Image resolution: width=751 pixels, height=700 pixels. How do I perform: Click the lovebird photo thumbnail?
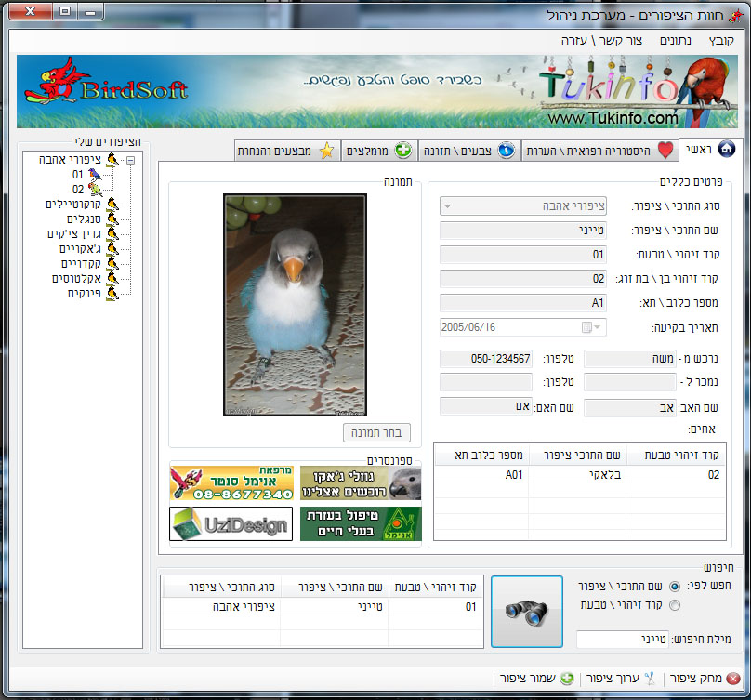point(295,305)
